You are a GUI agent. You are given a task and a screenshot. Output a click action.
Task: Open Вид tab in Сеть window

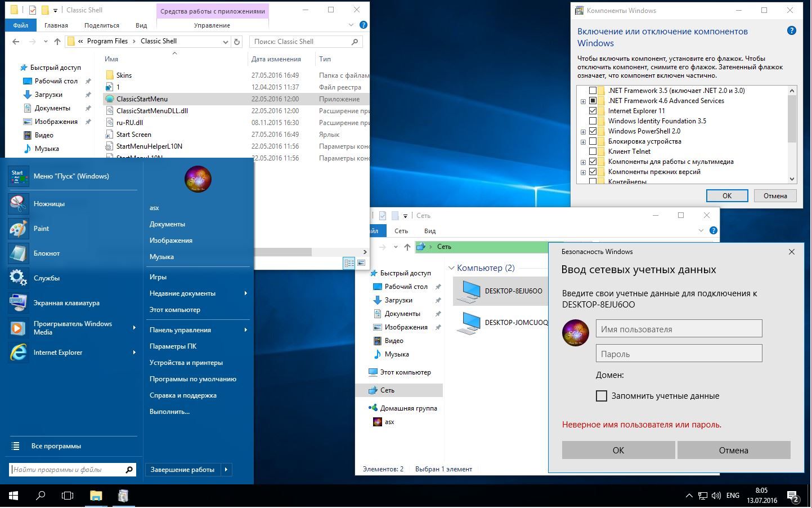tap(430, 231)
